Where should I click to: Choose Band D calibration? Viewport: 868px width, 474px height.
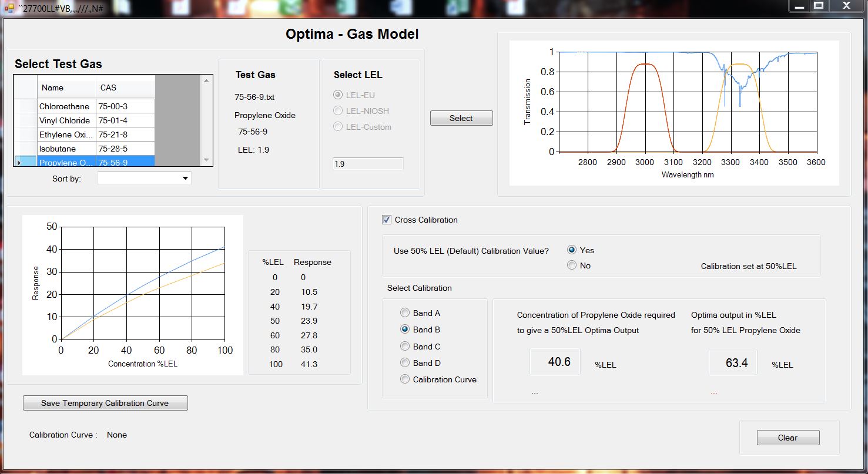[405, 363]
